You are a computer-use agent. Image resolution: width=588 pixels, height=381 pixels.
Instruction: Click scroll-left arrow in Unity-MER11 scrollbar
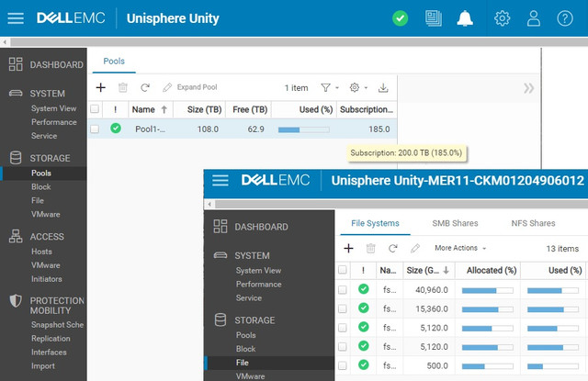(209, 204)
